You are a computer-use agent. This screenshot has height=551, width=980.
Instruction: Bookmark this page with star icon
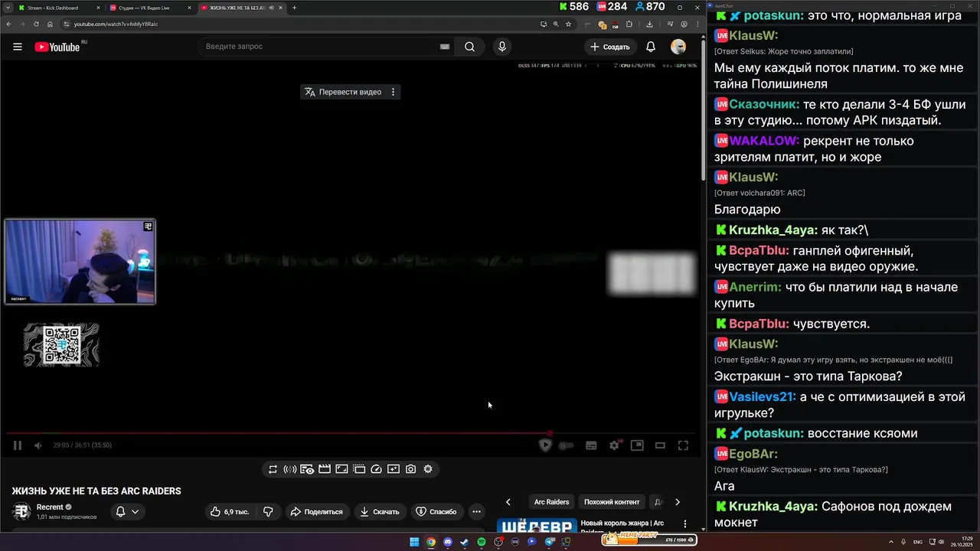coord(568,24)
